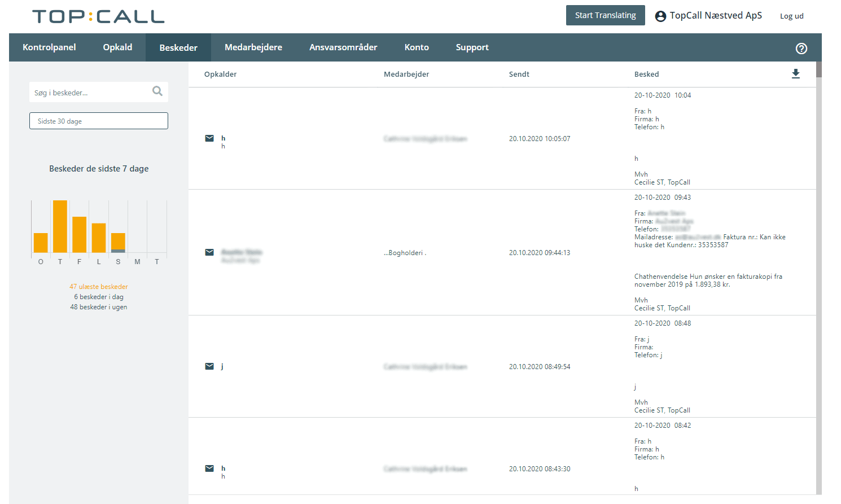Select the Besked​er tab
This screenshot has height=504, width=841.
pos(178,47)
